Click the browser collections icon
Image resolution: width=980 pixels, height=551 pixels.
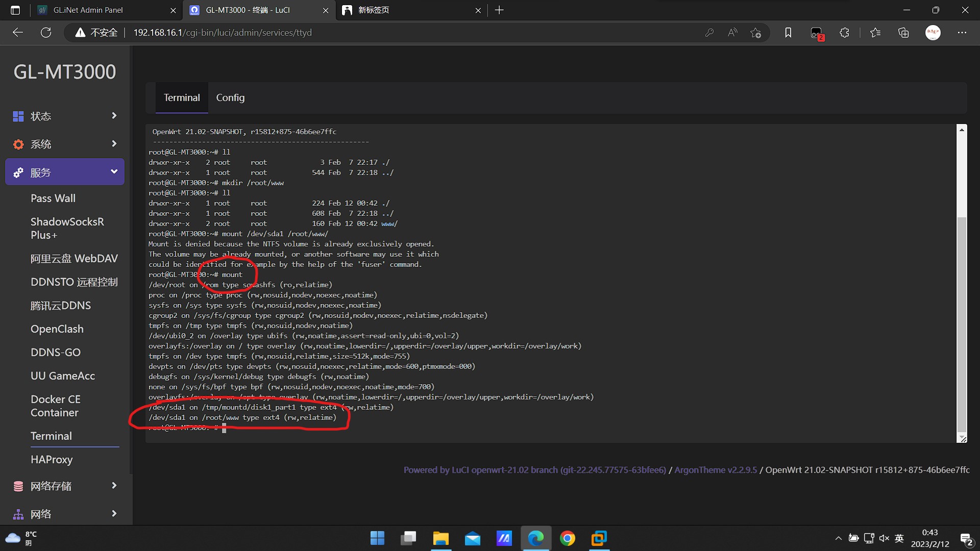(903, 33)
